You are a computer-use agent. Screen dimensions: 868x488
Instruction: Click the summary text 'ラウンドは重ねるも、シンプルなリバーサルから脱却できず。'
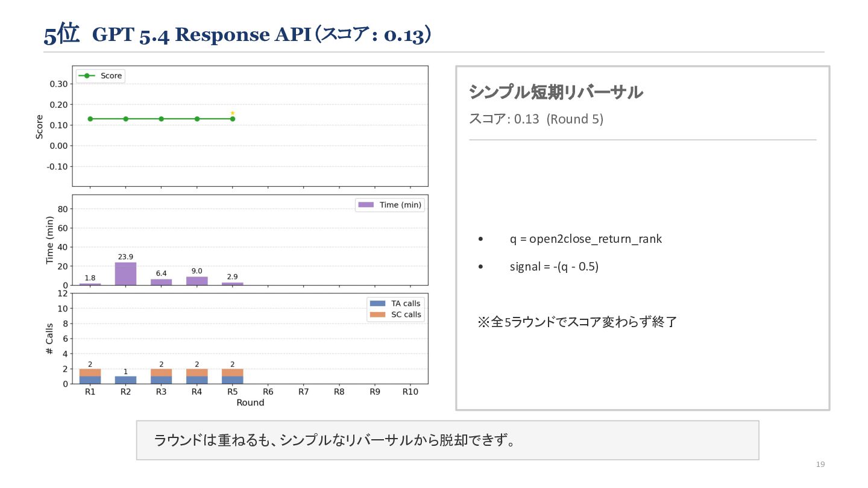(x=335, y=440)
